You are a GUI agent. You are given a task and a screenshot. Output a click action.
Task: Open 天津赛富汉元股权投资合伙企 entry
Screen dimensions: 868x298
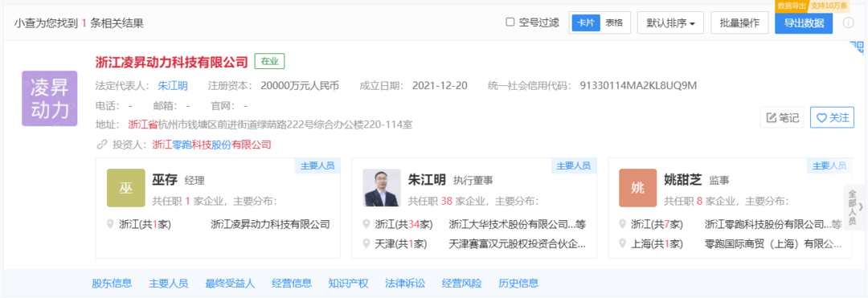coord(518,243)
